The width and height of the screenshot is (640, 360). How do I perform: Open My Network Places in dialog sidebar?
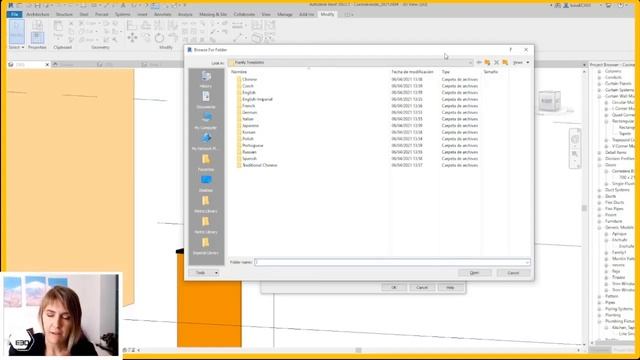[x=206, y=141]
